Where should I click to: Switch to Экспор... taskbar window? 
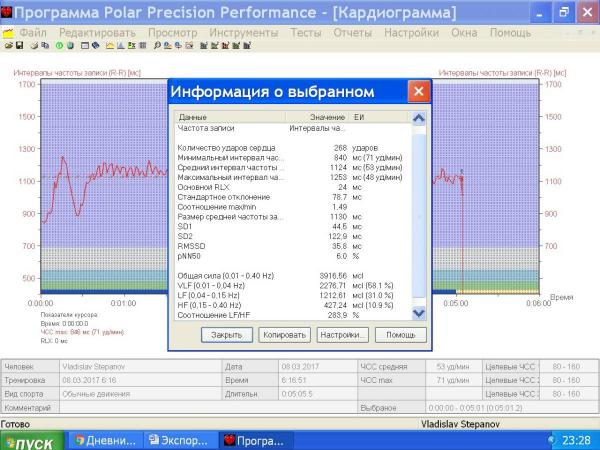(180, 441)
